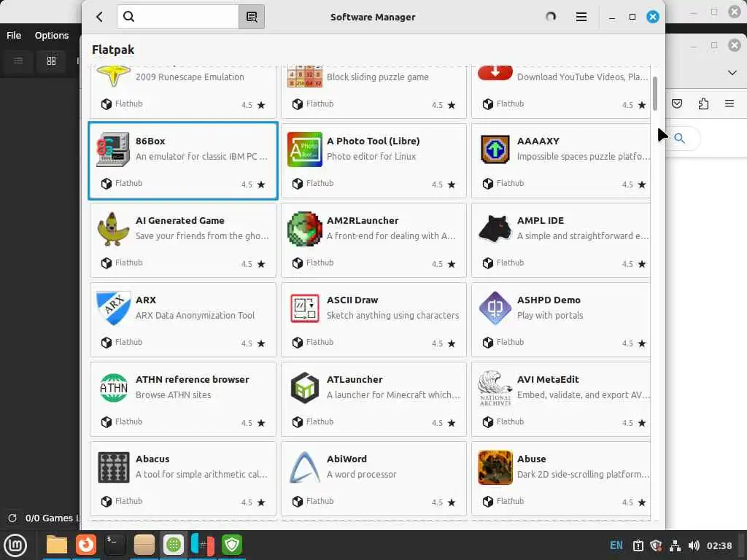Open the ATLauncher cube icon
The image size is (747, 560).
[304, 388]
